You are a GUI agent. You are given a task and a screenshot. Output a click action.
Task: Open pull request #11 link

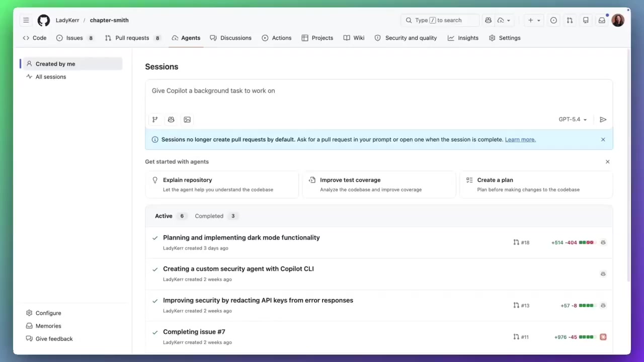pyautogui.click(x=521, y=337)
